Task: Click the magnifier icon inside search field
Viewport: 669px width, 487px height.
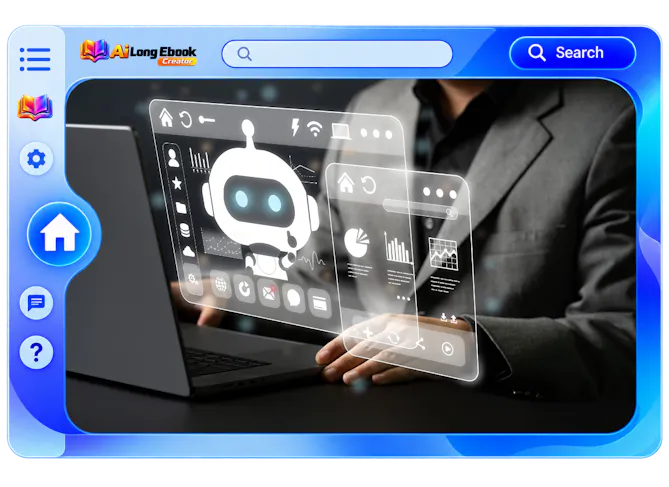Action: click(244, 54)
